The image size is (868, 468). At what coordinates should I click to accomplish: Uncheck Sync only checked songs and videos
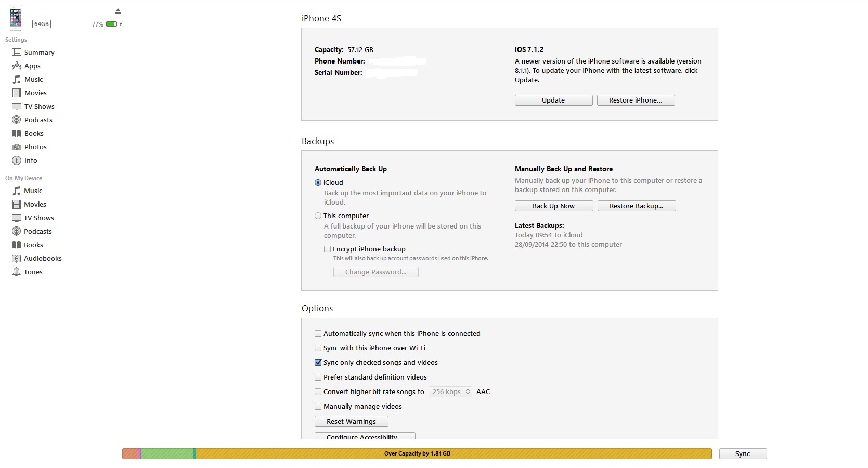[x=318, y=363]
